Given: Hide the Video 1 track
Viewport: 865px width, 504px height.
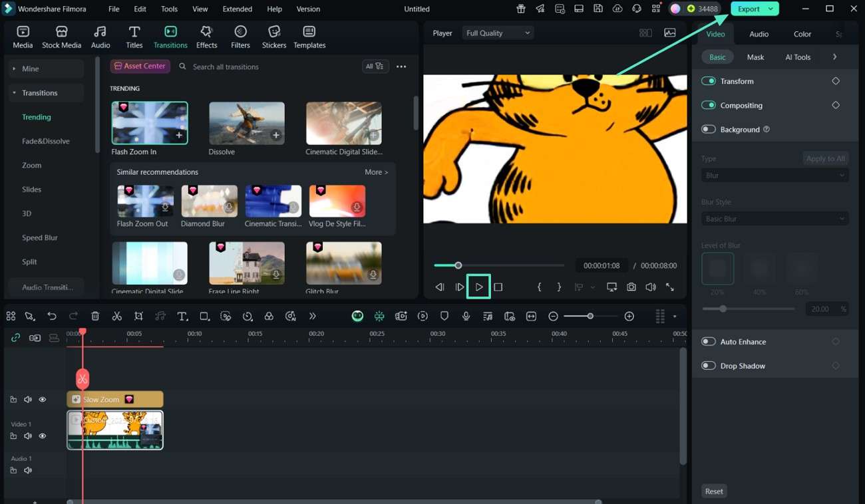Looking at the screenshot, I should [43, 436].
